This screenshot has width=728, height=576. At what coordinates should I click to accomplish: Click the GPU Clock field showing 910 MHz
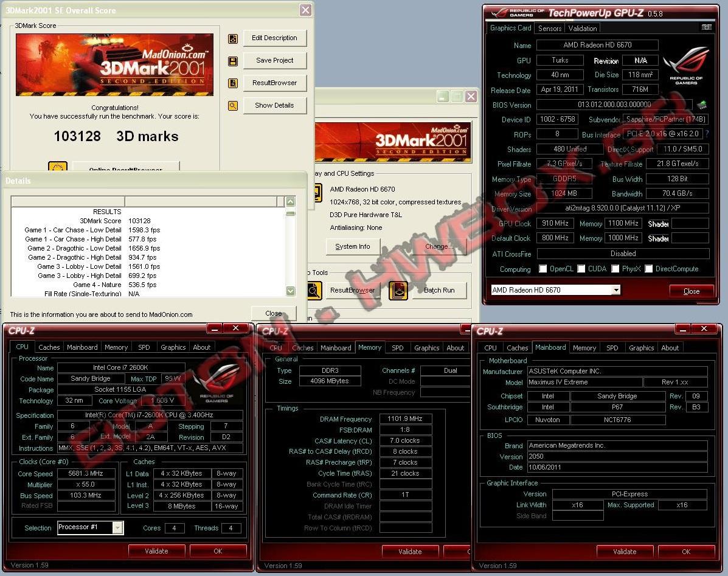(555, 223)
